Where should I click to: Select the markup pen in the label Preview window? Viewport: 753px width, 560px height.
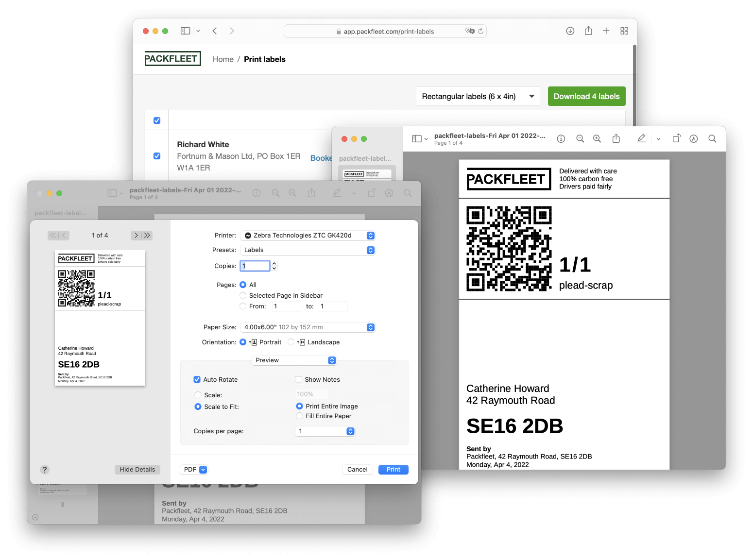(641, 138)
